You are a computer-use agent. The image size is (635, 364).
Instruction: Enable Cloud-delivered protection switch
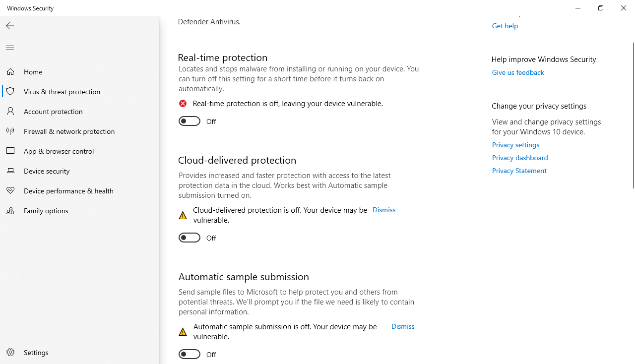point(190,238)
